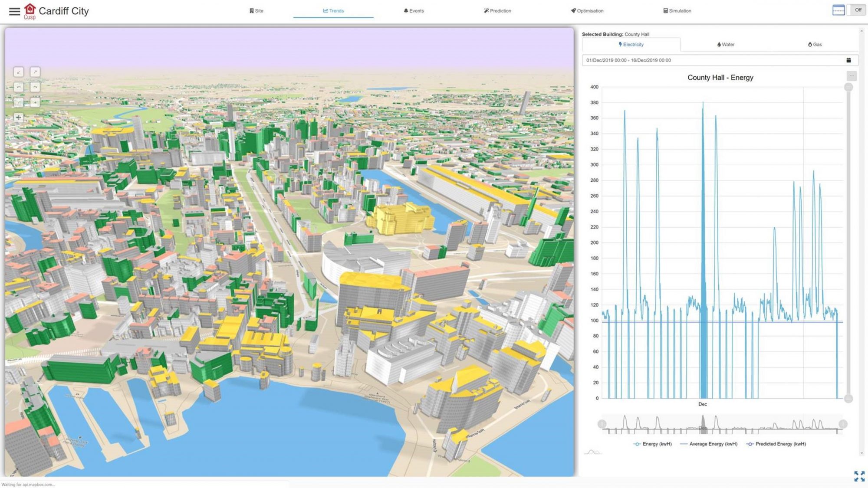Open the hamburger menu

(x=14, y=11)
